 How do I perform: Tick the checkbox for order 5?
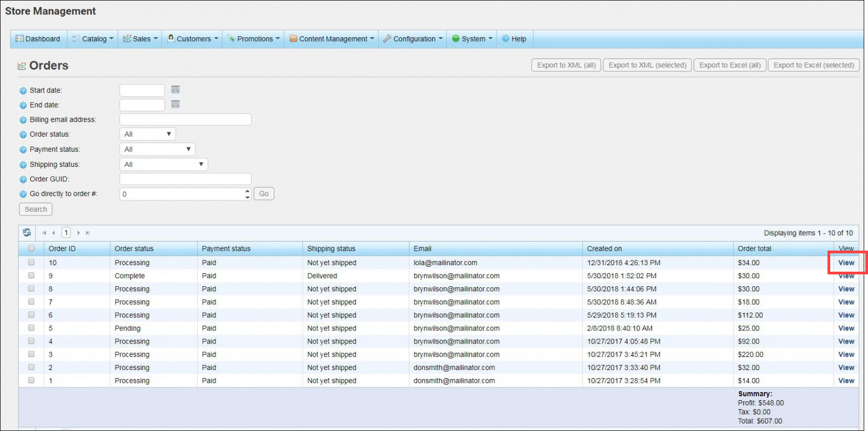(x=31, y=328)
